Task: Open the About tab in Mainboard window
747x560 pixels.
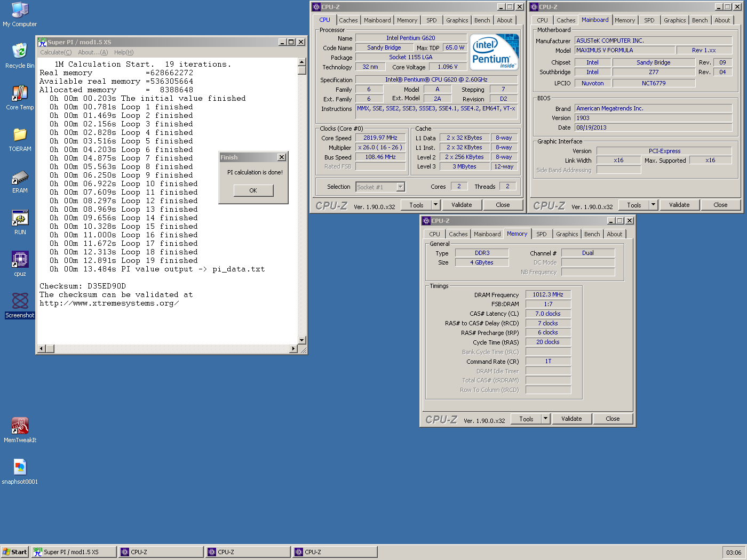Action: [722, 20]
